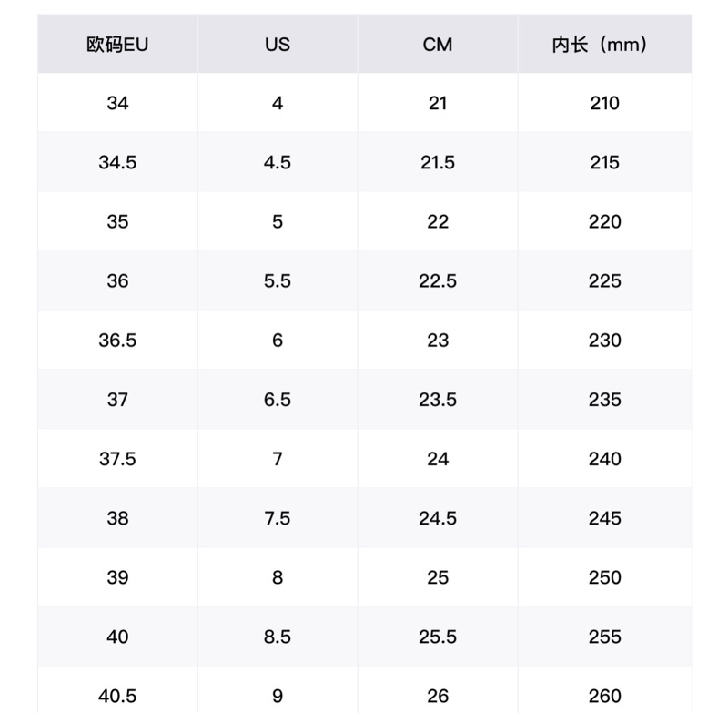Click the 23.5 CM cell
This screenshot has height=713, width=728.
[x=438, y=399]
